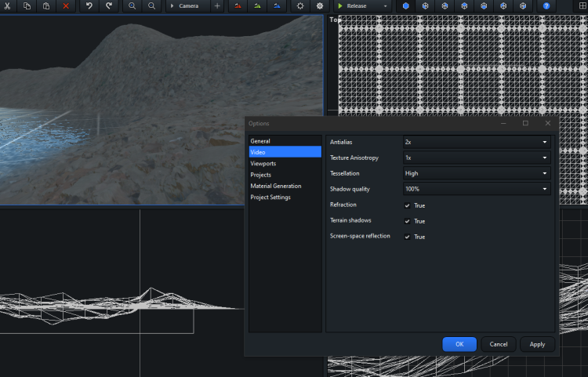Image resolution: width=588 pixels, height=377 pixels.
Task: Click the red Delete X icon
Action: (66, 5)
